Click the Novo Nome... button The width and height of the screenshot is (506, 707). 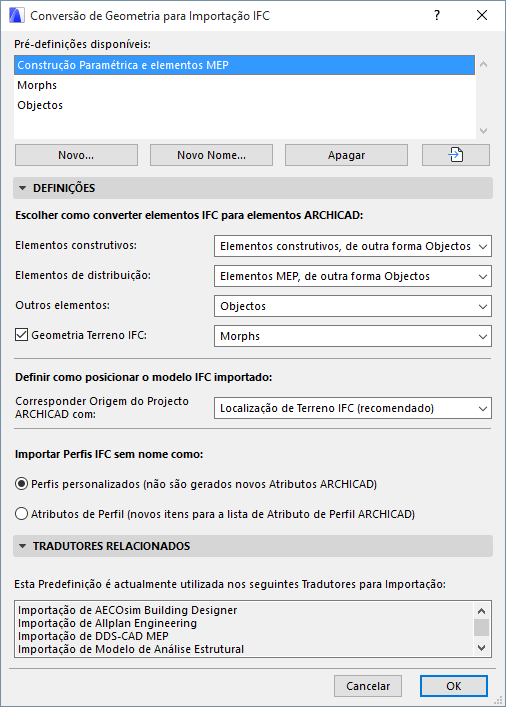tap(211, 155)
